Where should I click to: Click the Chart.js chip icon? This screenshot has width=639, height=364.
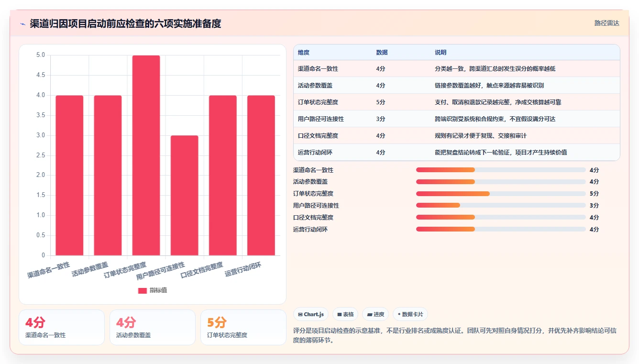coord(300,315)
